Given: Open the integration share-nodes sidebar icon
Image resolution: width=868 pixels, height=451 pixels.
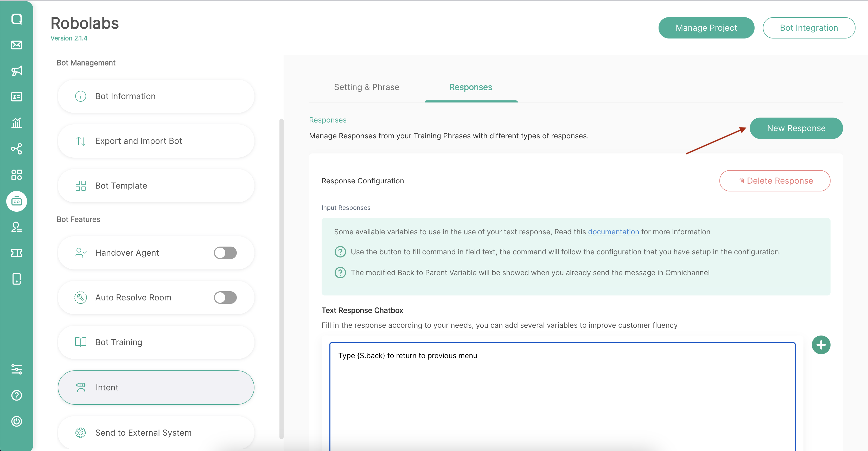Looking at the screenshot, I should click(16, 149).
